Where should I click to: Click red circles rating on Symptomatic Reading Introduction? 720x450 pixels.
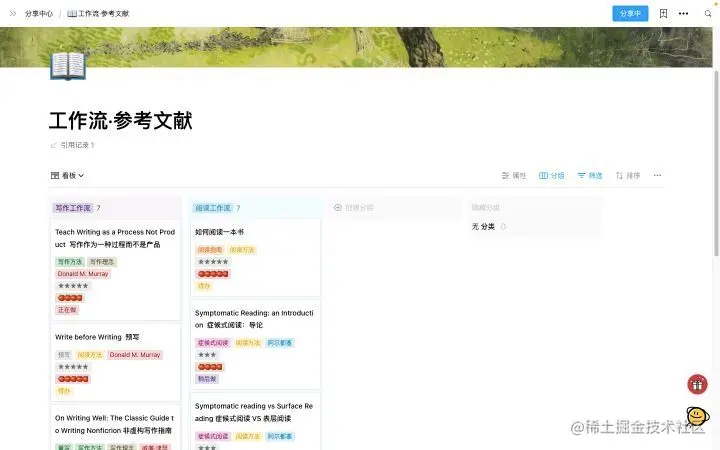click(210, 367)
